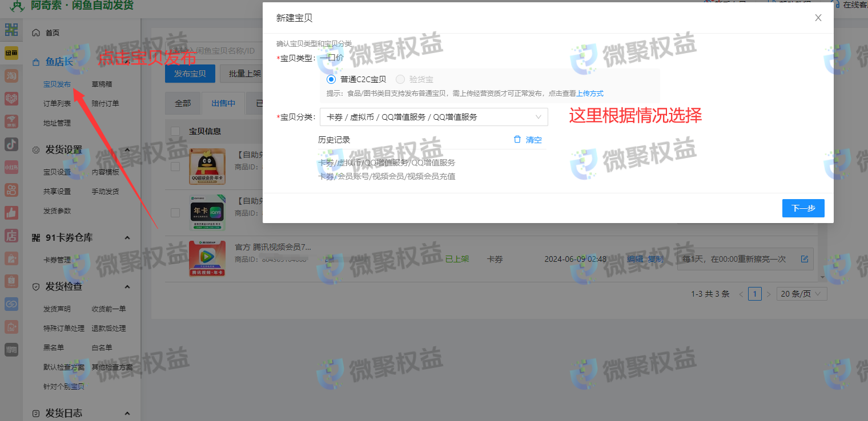
Task: Collapse the 鱼店长 section
Action: (127, 62)
